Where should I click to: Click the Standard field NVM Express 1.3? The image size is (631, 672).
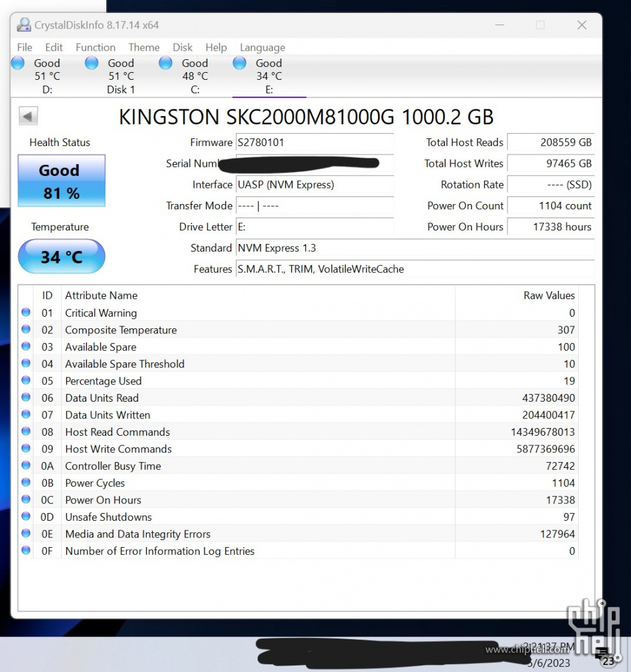pos(415,248)
